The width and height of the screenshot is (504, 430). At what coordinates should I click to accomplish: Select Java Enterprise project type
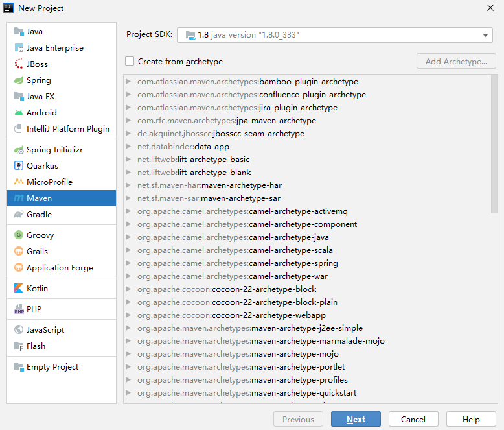(x=54, y=48)
